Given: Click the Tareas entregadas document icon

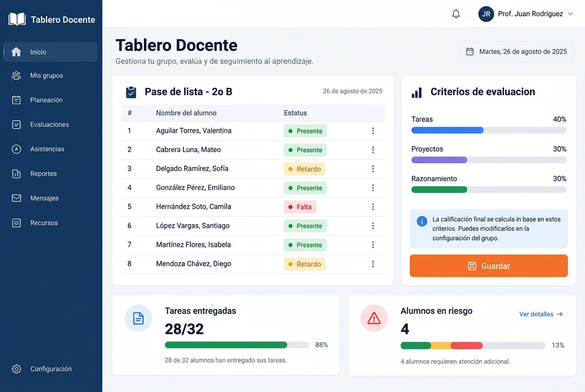Looking at the screenshot, I should point(138,318).
